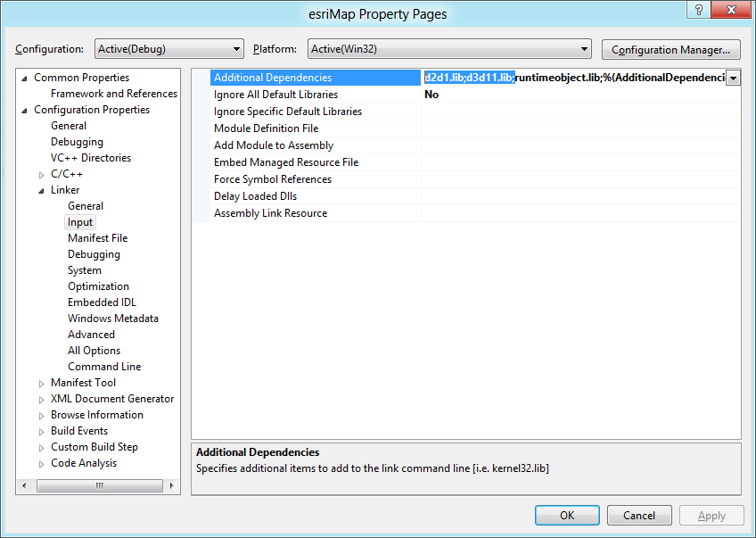Select the C/C++ tree item
Image resolution: width=756 pixels, height=538 pixels.
point(67,174)
